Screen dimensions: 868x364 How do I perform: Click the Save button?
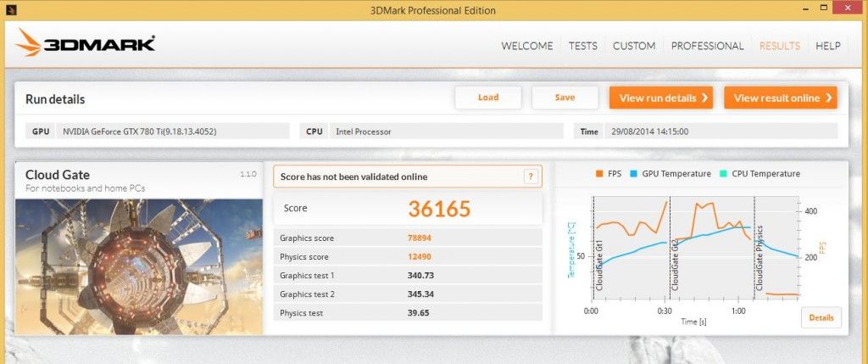(x=565, y=98)
